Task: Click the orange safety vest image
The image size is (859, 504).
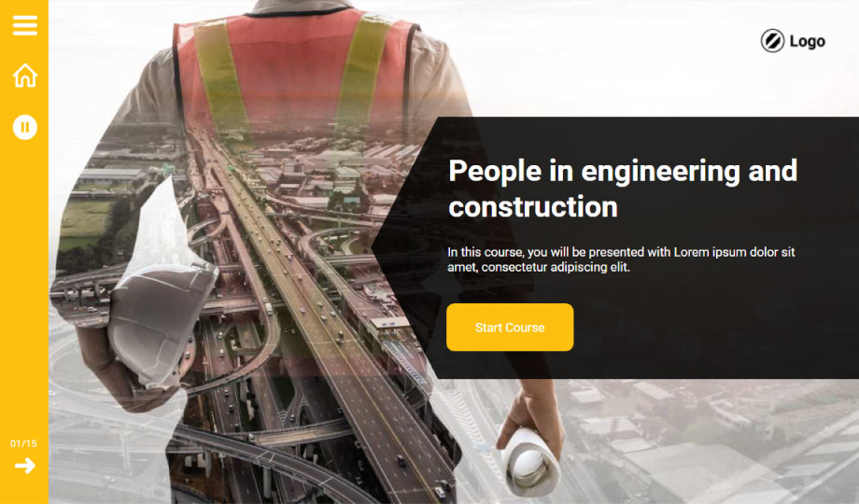Action: coord(296,63)
